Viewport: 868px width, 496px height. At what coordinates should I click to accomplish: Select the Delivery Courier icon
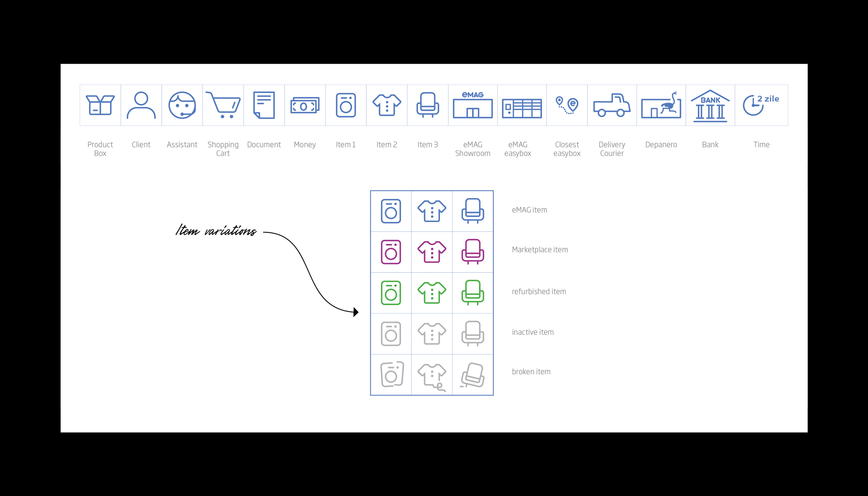click(x=611, y=106)
